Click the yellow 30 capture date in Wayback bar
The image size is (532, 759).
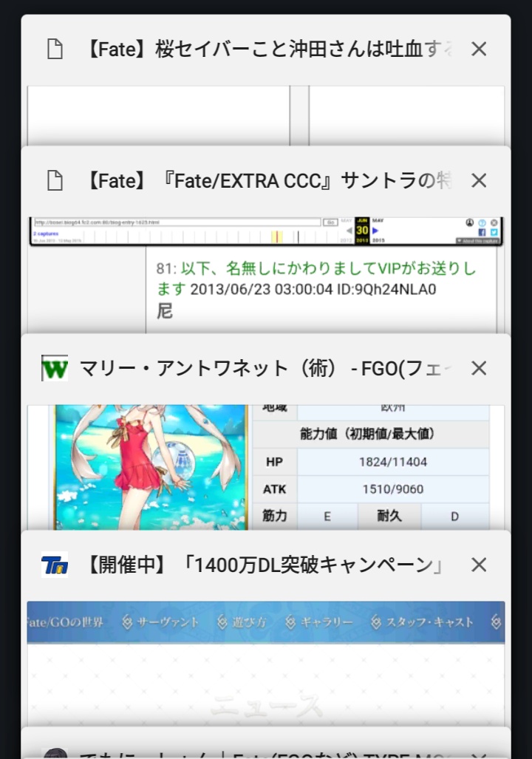click(x=362, y=231)
